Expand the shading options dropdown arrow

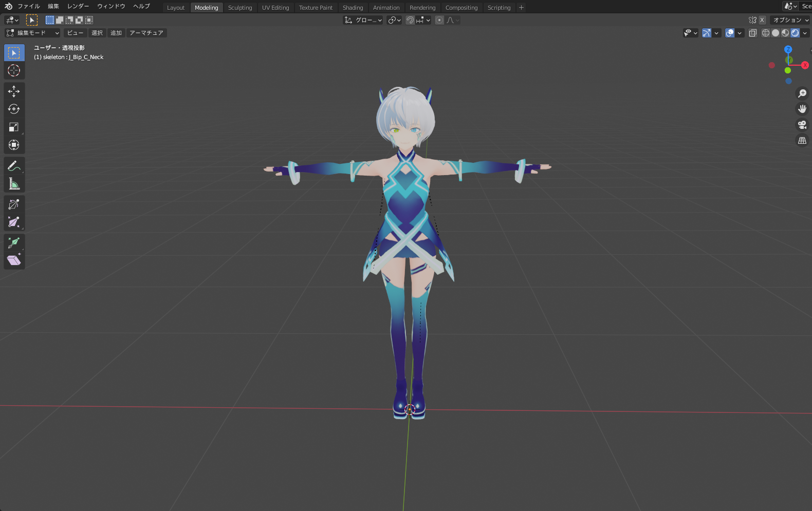pos(805,33)
